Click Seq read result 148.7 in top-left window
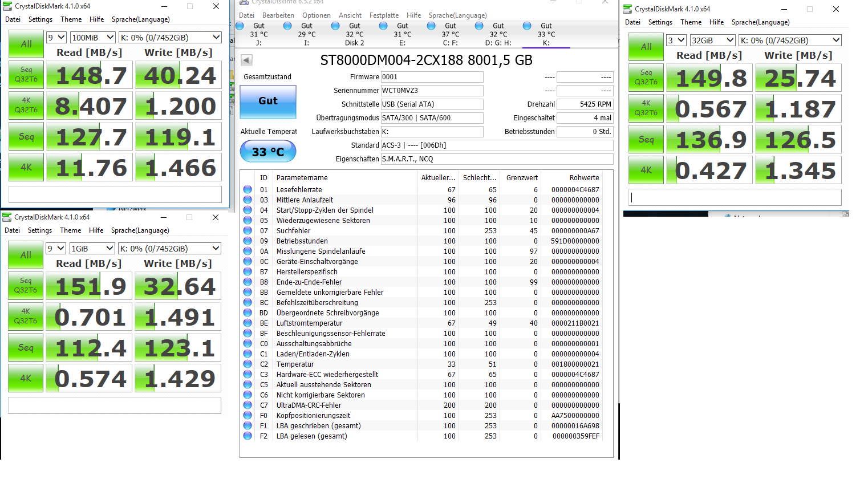 (90, 75)
